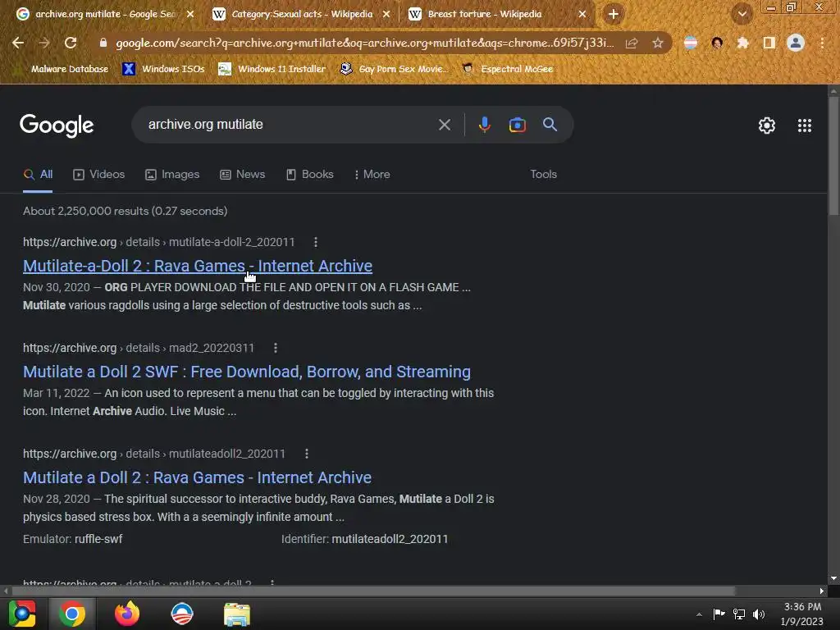Click the Google logo

[57, 126]
